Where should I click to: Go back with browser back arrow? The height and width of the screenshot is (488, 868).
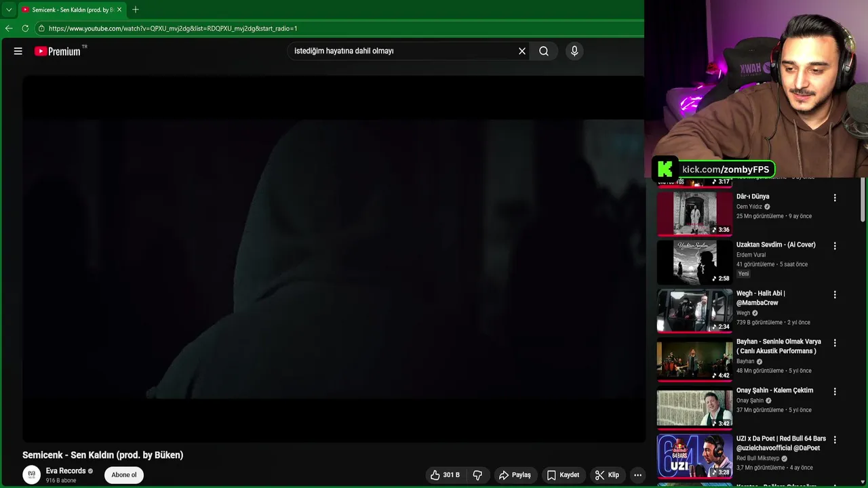(x=9, y=28)
